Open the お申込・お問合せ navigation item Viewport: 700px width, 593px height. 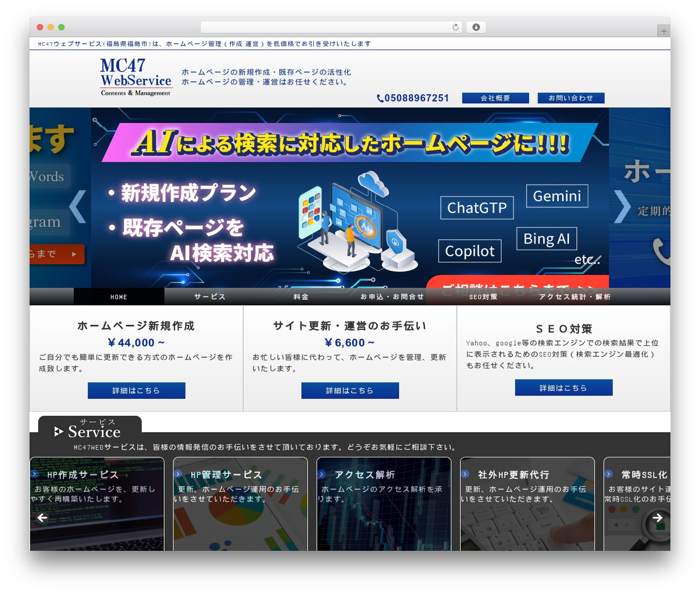coord(392,296)
